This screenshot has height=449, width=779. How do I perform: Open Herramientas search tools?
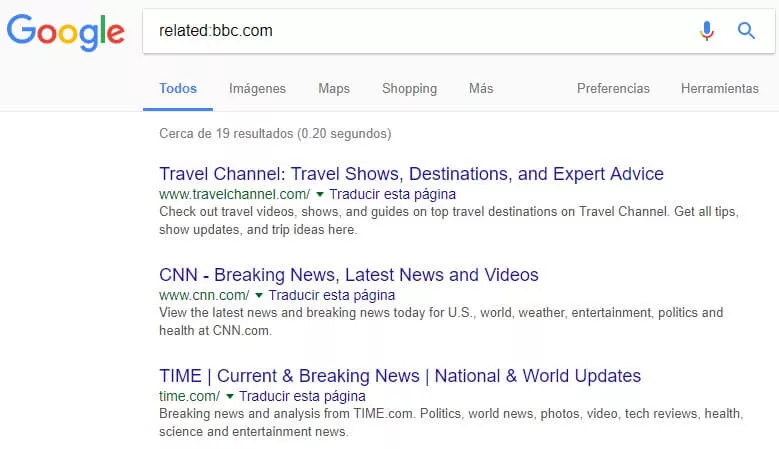coord(719,88)
